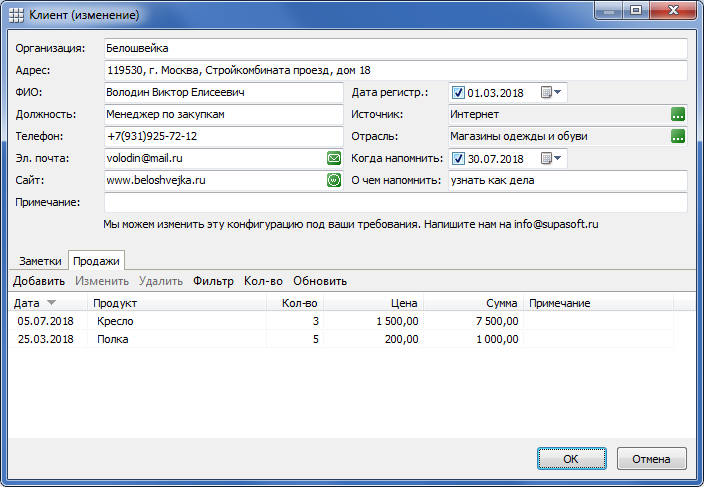The image size is (704, 487).
Task: Click the 30.07.2018 reminder date value
Action: click(495, 159)
